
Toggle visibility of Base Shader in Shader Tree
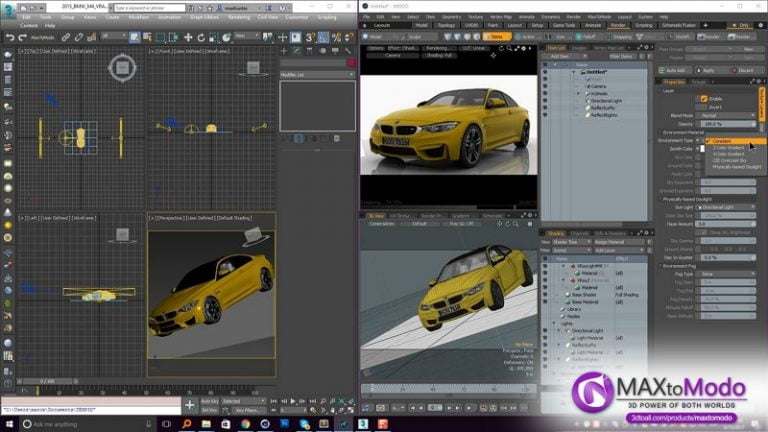click(x=545, y=295)
